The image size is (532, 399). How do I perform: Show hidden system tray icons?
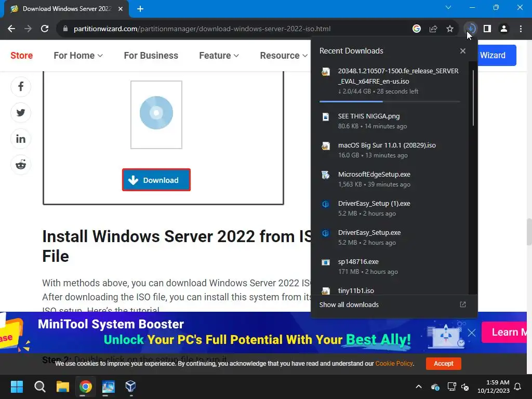pos(419,387)
